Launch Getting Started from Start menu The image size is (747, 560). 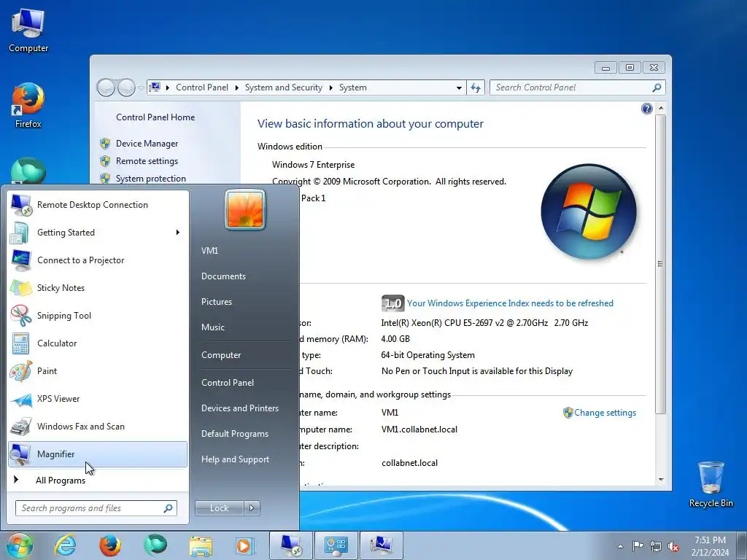(98, 233)
